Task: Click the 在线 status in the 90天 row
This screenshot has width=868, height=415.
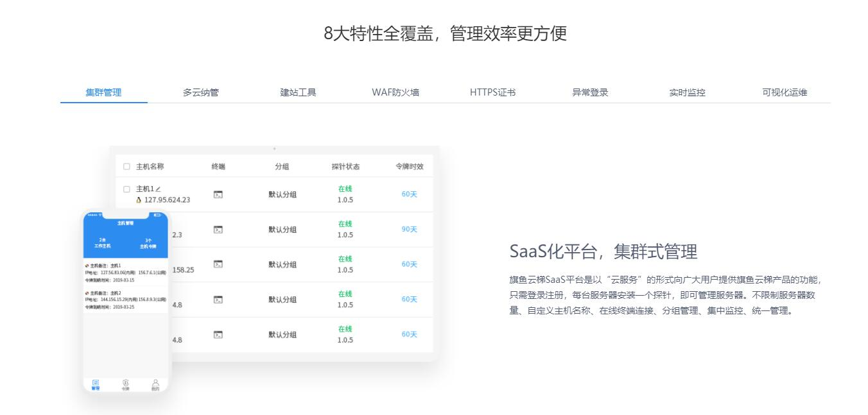Action: (x=345, y=224)
